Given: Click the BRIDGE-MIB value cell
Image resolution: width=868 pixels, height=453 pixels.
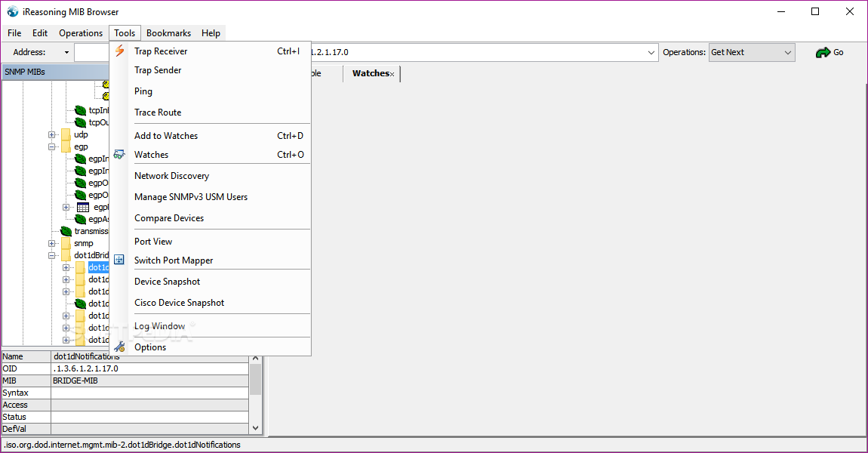Looking at the screenshot, I should click(149, 381).
